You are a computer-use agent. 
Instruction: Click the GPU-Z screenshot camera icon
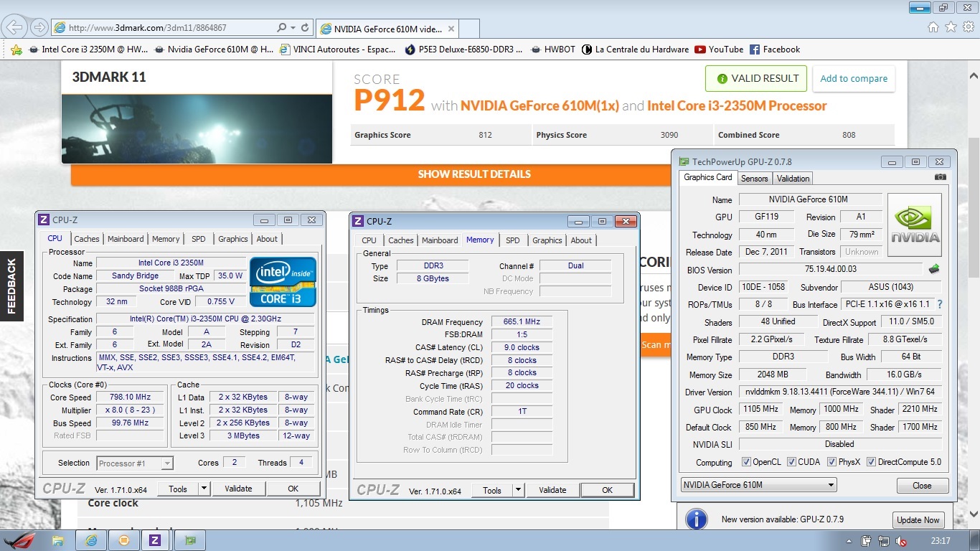(x=940, y=177)
